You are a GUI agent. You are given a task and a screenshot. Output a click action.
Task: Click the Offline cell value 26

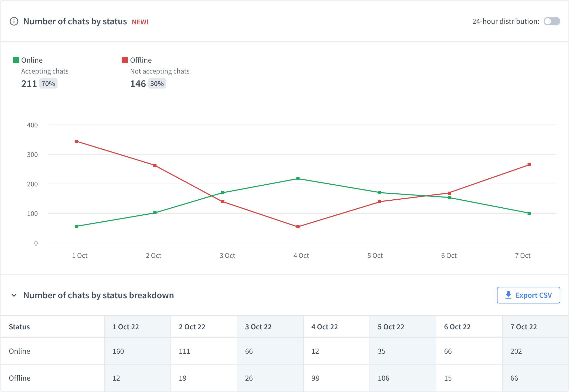[x=249, y=378]
